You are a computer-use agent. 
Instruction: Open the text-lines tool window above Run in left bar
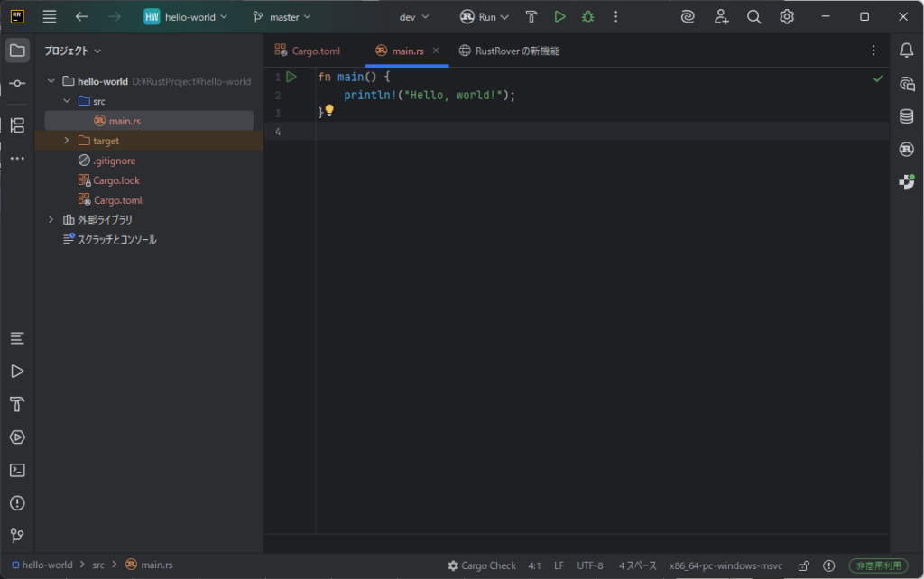point(17,338)
